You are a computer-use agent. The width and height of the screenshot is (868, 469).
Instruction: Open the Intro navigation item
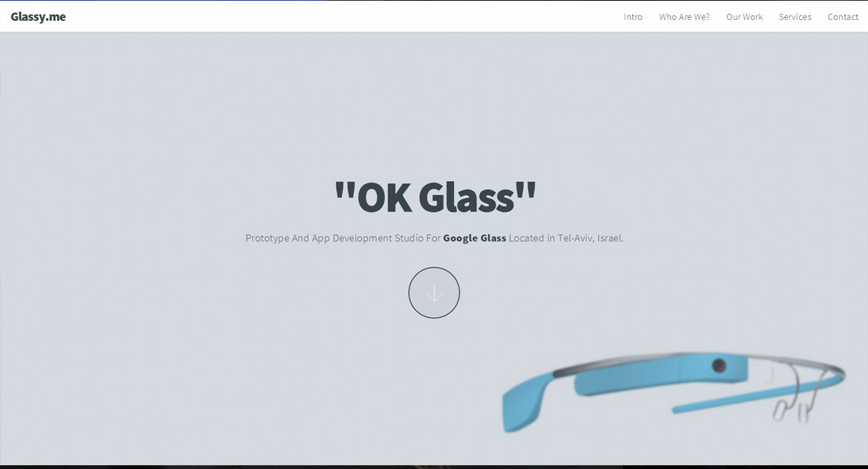(633, 16)
